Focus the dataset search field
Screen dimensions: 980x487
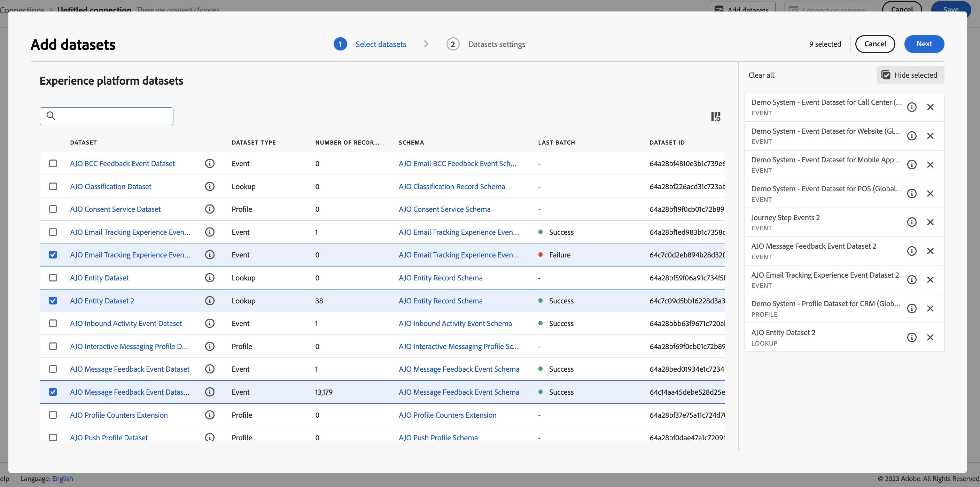[107, 116]
